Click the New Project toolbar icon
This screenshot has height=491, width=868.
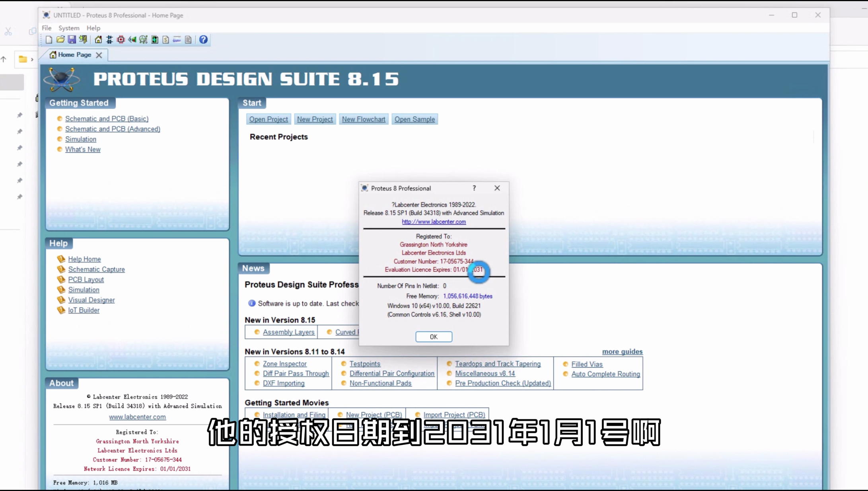49,40
